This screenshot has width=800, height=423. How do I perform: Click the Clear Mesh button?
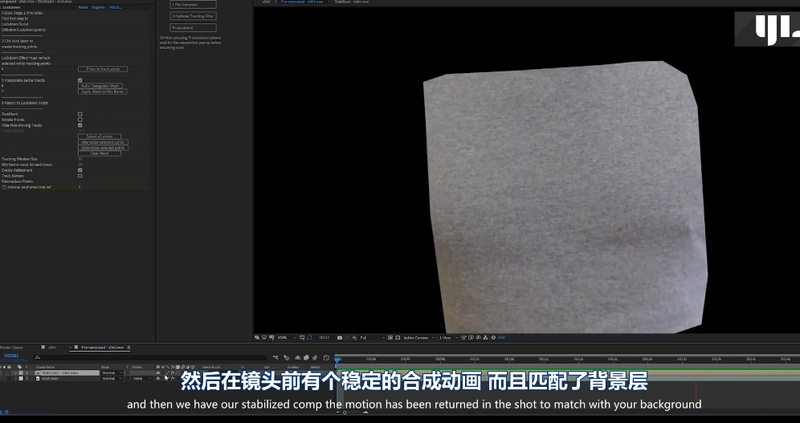point(99,153)
